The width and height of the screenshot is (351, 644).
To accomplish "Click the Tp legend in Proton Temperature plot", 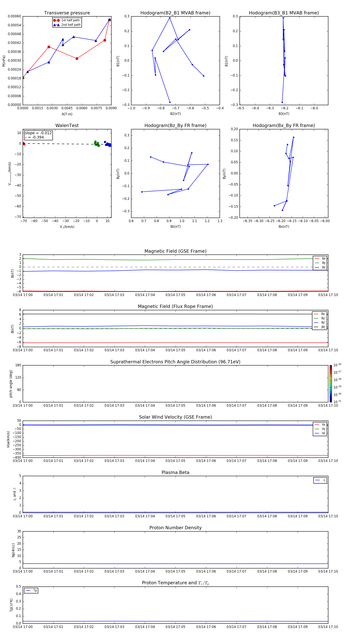I will [31, 591].
